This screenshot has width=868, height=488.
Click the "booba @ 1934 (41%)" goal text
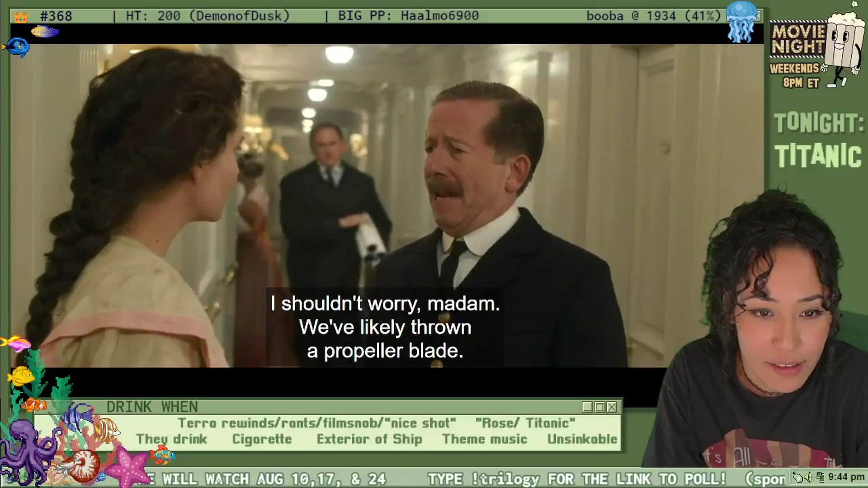click(653, 16)
